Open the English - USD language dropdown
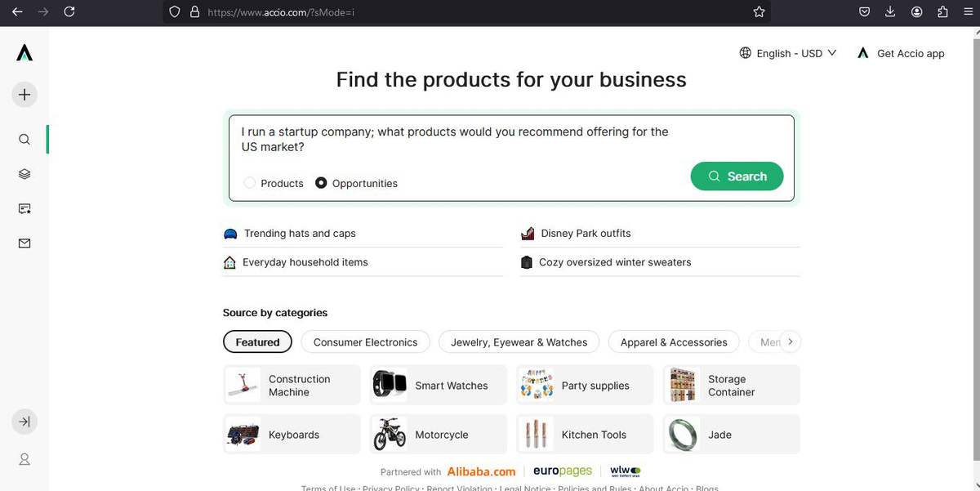This screenshot has height=491, width=980. point(788,53)
